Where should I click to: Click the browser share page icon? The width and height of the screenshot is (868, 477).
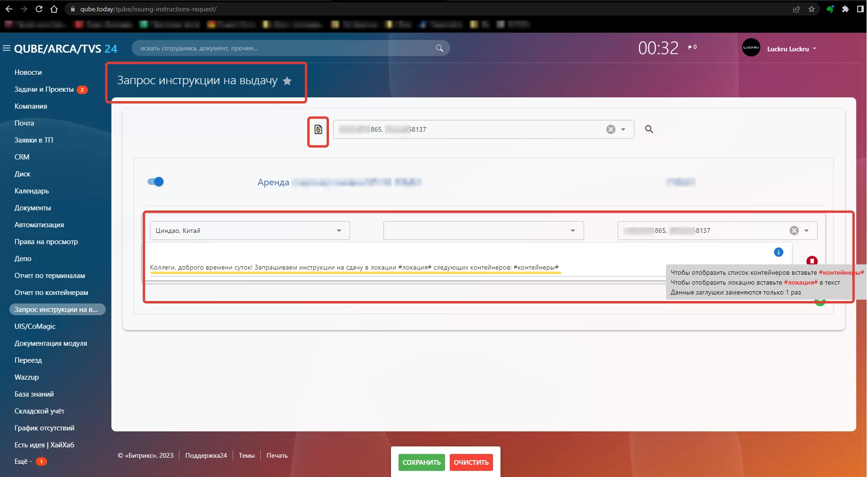[796, 9]
